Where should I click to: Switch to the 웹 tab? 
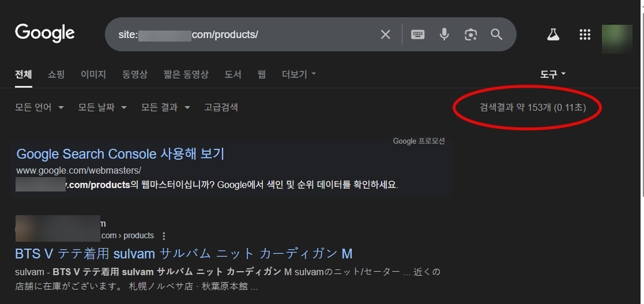[262, 74]
